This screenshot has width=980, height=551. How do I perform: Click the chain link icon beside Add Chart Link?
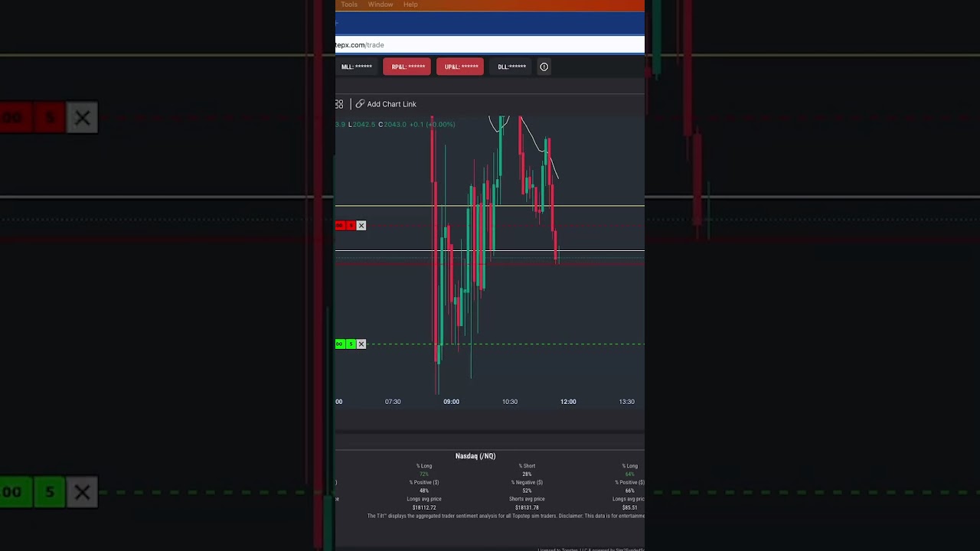pyautogui.click(x=360, y=104)
